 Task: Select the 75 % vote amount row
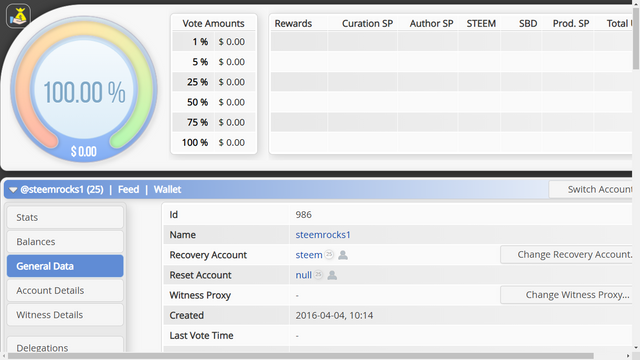tap(214, 122)
